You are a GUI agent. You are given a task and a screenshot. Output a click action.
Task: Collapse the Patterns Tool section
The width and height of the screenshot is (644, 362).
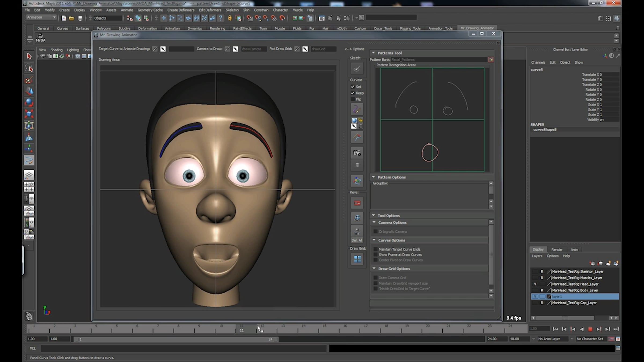[x=373, y=53]
